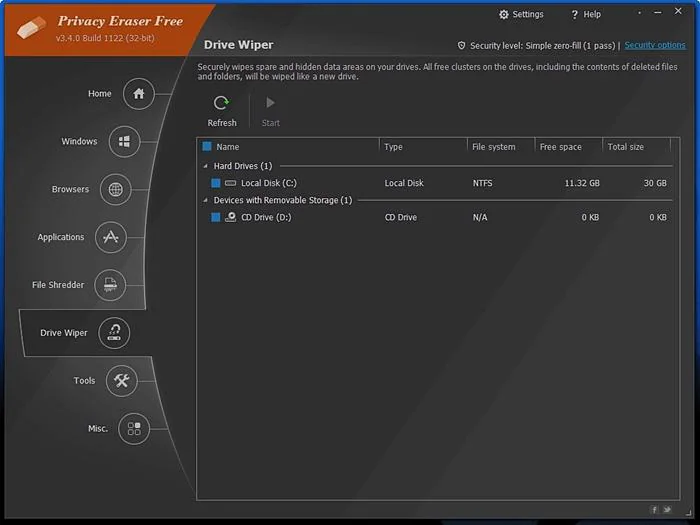Go to the Windows menu label
The image size is (700, 525).
(79, 142)
